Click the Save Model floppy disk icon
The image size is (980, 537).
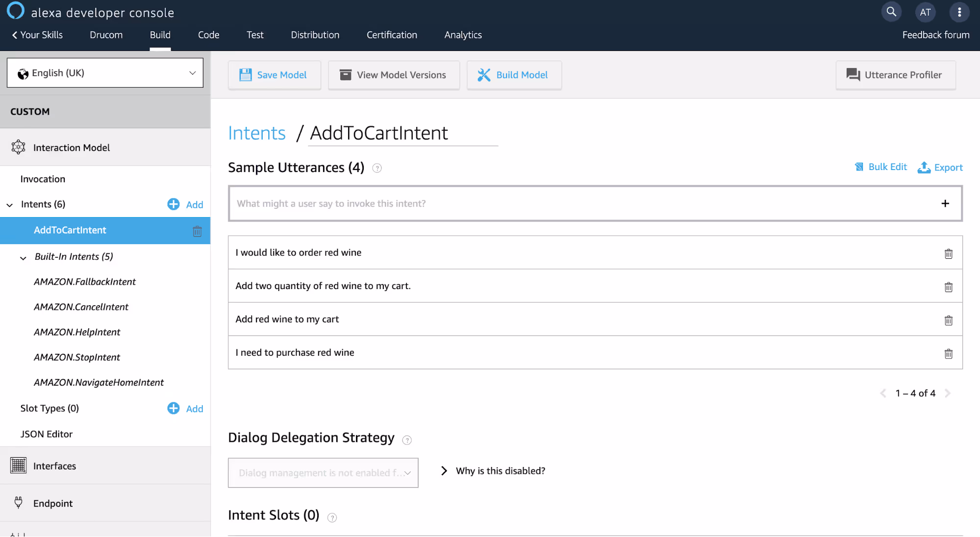pyautogui.click(x=245, y=75)
